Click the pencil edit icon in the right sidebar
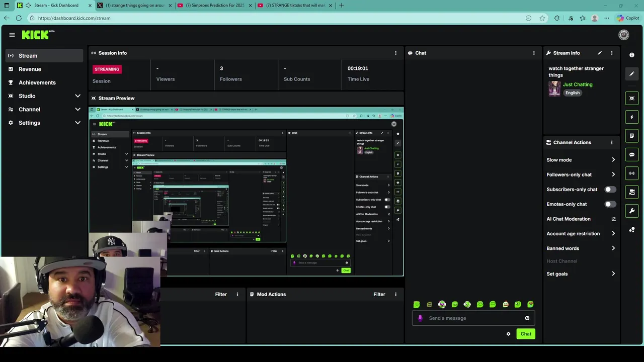644x362 pixels. coord(632,74)
